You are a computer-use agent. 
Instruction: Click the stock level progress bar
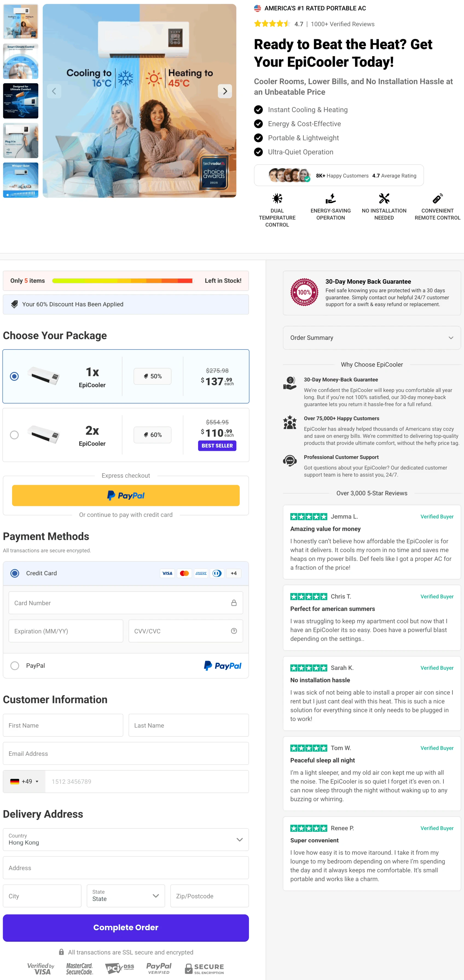click(x=123, y=281)
